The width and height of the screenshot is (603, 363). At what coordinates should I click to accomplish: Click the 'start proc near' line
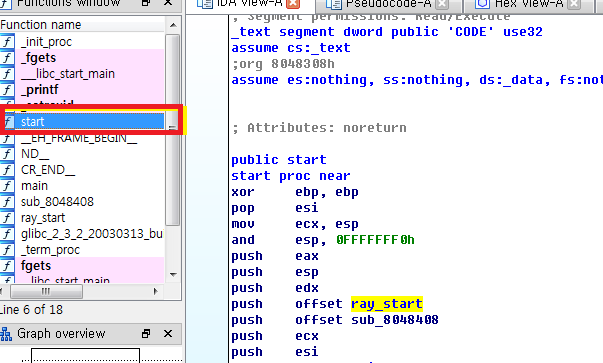point(291,176)
